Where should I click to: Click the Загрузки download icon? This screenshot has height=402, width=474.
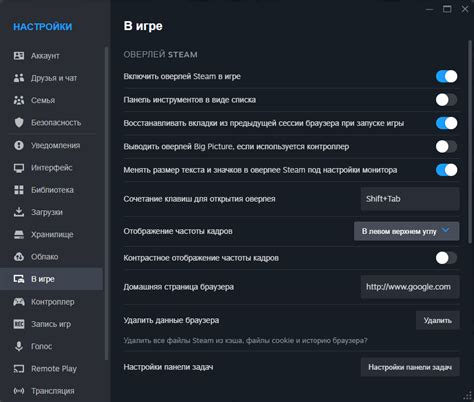(x=19, y=212)
